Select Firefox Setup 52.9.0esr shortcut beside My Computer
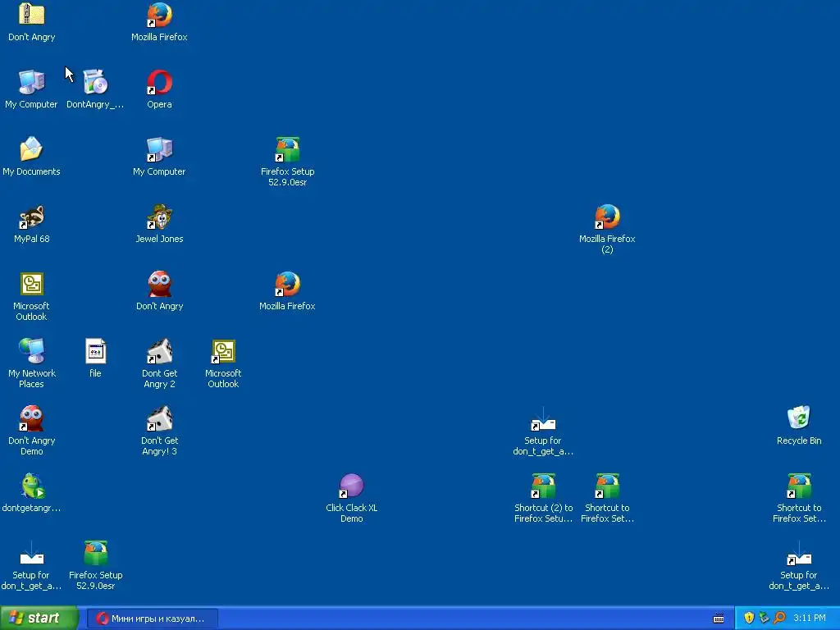This screenshot has height=630, width=840. tap(287, 149)
